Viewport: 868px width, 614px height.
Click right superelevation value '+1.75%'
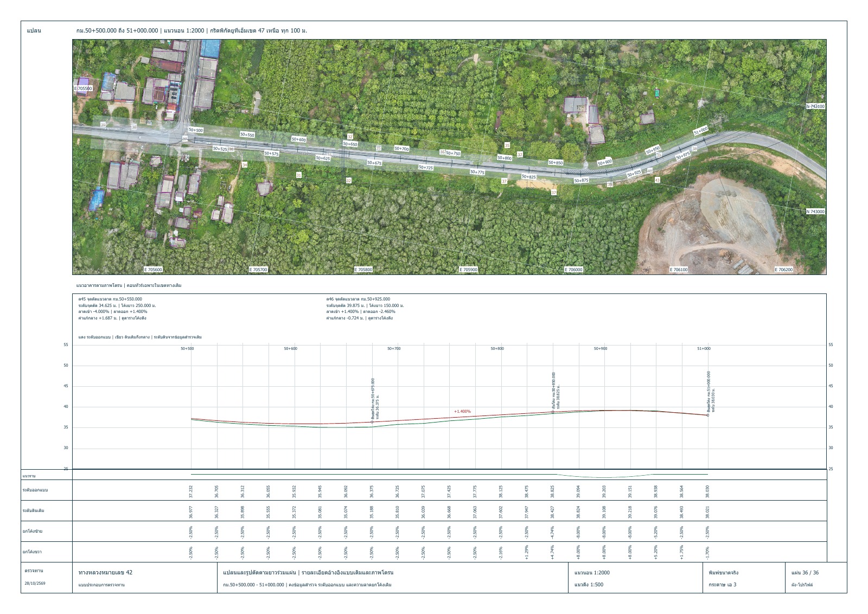[x=682, y=553]
